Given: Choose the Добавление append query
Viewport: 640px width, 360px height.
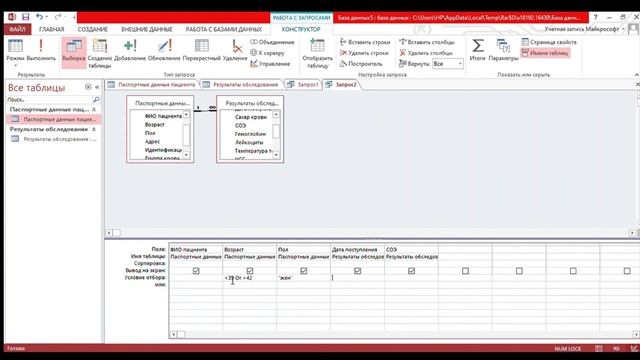Looking at the screenshot, I should coord(130,50).
